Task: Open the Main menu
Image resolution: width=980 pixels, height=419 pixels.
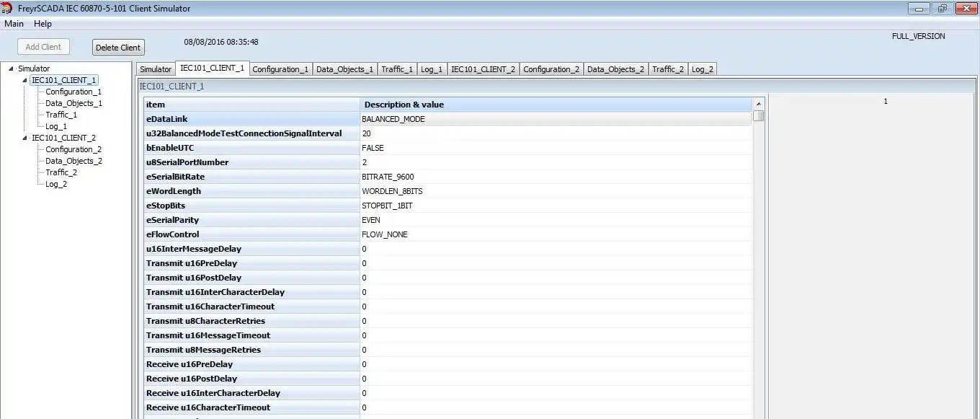Action: (14, 24)
